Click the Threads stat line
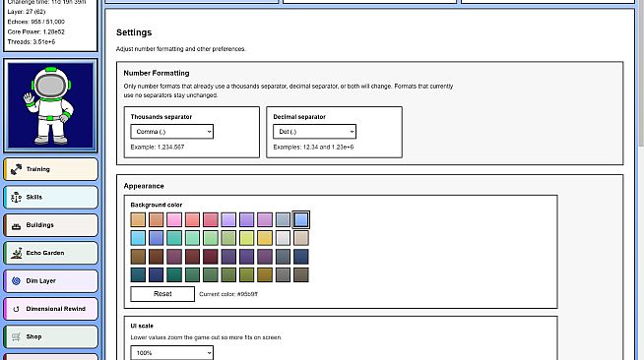The width and height of the screenshot is (644, 360). pyautogui.click(x=32, y=42)
